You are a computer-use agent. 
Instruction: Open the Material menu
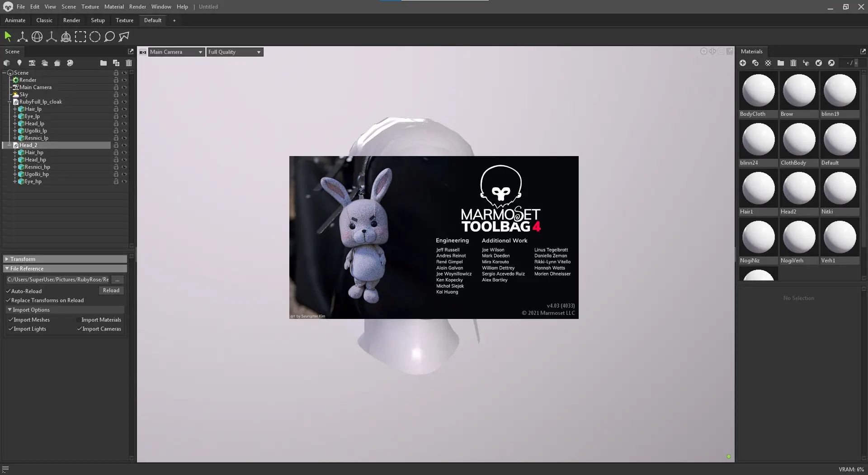(x=114, y=7)
